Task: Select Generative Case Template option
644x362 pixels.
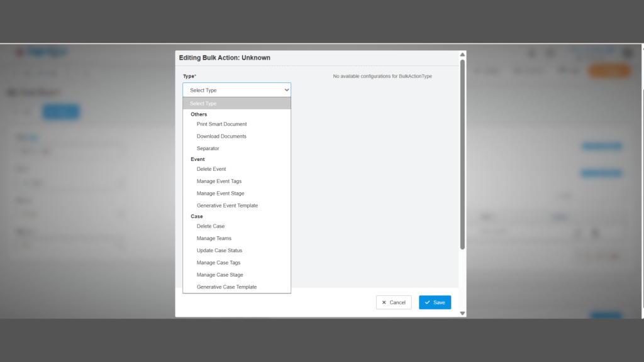Action: [x=226, y=287]
